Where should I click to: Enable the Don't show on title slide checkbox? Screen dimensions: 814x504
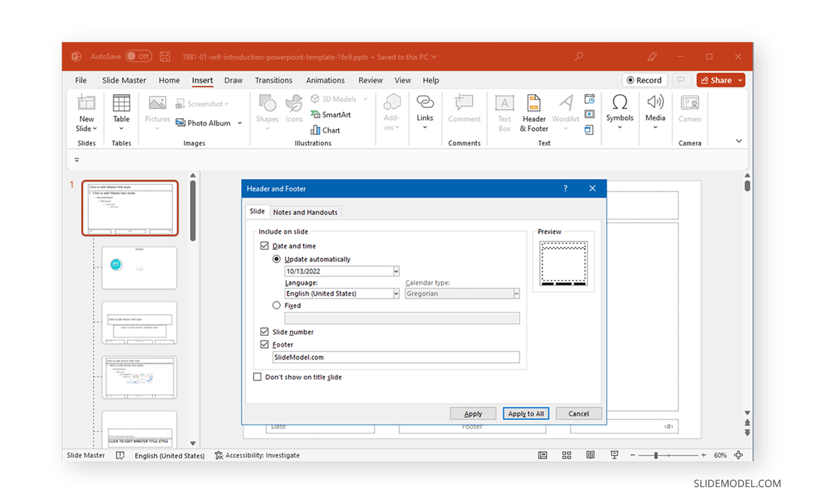257,376
